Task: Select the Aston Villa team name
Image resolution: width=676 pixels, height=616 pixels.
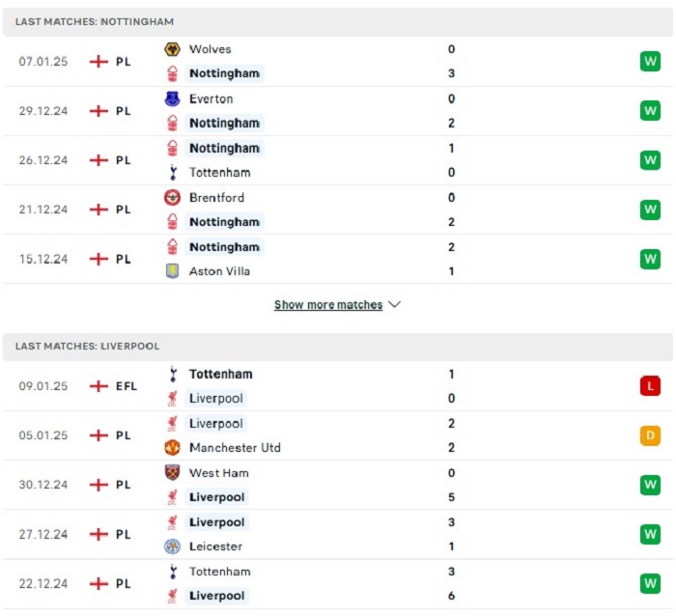Action: pos(220,271)
